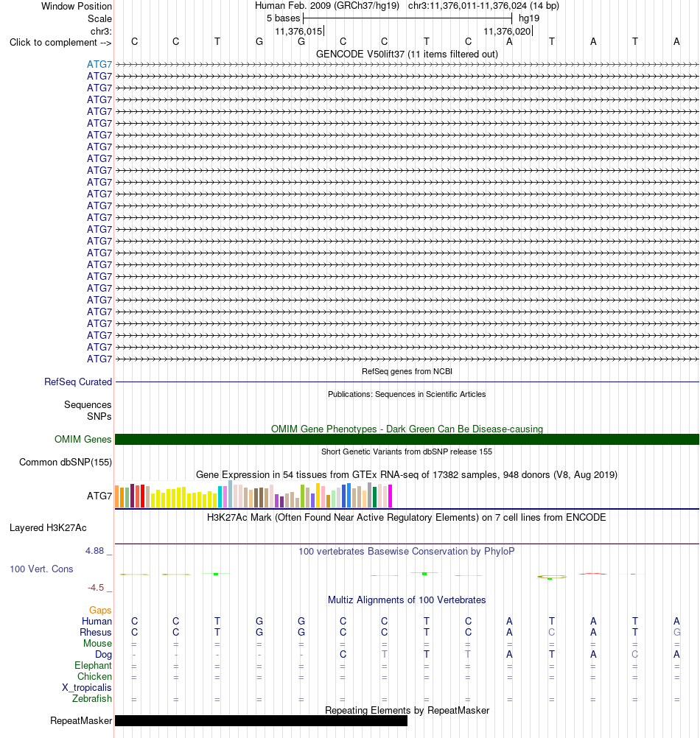Open 'Short Genetic Variants from dbSNP release 155' title
The height and width of the screenshot is (738, 700).
click(x=407, y=451)
